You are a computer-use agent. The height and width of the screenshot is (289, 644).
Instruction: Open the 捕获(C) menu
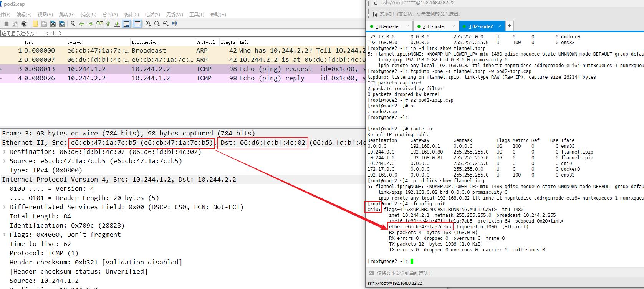(89, 15)
